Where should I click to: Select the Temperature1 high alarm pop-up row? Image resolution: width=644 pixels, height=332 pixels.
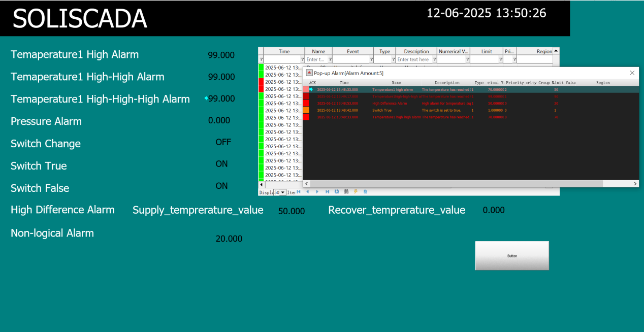(x=471, y=89)
